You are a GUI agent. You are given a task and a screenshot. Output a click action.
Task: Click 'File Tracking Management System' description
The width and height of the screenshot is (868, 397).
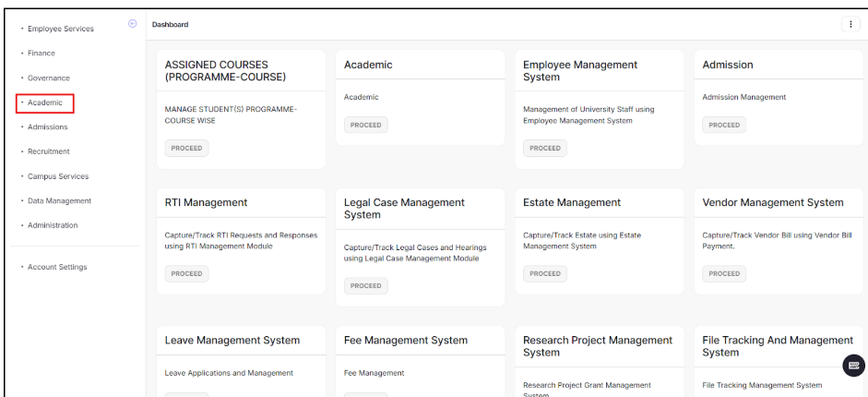(762, 385)
